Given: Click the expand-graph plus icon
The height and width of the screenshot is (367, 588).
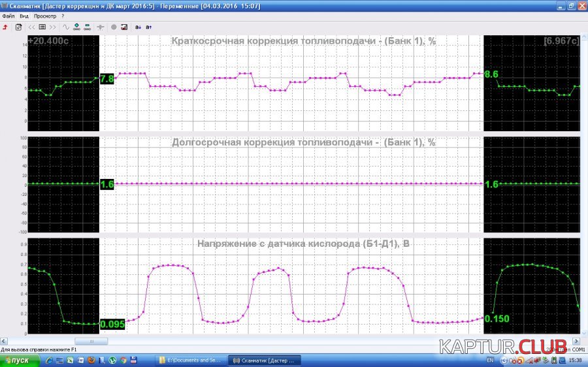Looking at the screenshot, I should (76, 27).
